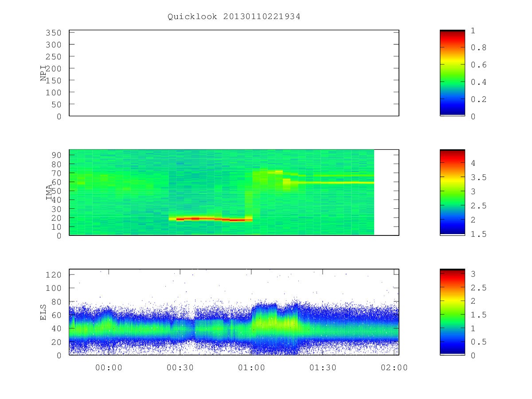Click the 0.8 label on NPI colorbar

pyautogui.click(x=478, y=48)
